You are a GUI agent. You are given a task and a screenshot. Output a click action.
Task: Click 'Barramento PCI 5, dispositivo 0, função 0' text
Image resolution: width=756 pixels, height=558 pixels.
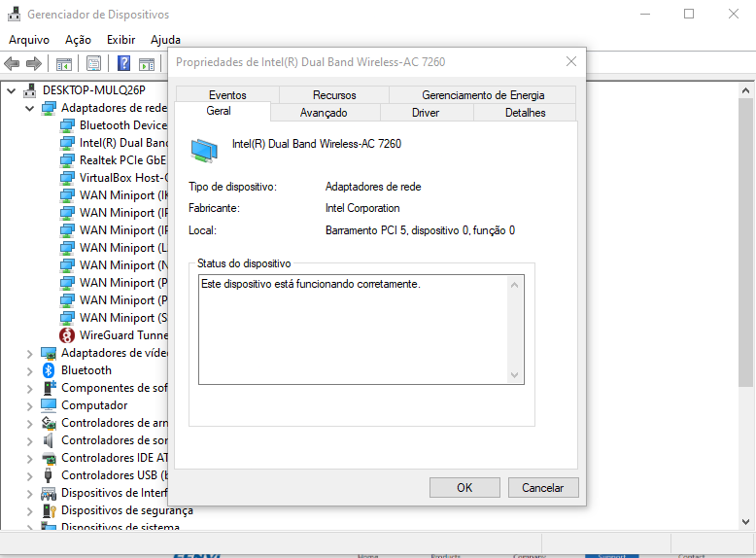[x=420, y=230]
